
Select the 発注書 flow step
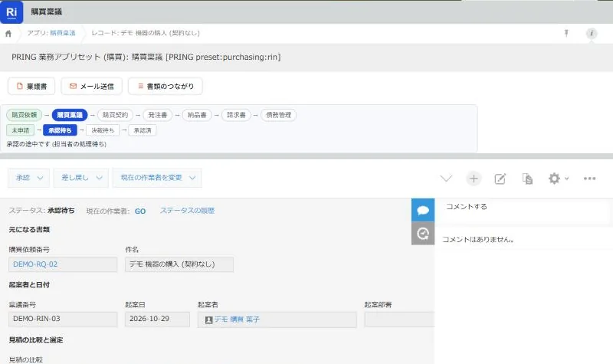click(158, 115)
